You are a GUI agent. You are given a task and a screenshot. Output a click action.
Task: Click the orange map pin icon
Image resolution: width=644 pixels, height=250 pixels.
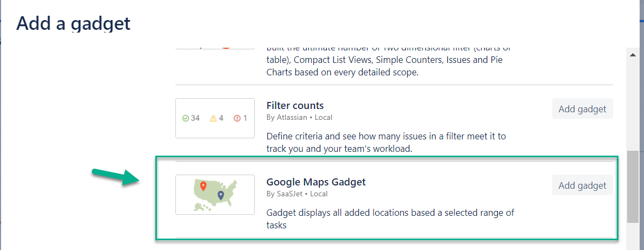[x=203, y=187]
